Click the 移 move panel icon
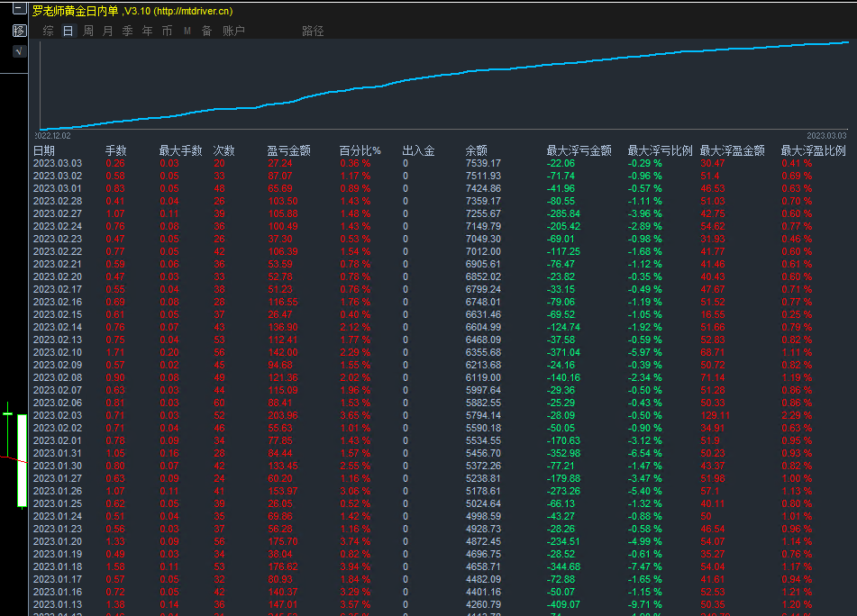 (19, 31)
